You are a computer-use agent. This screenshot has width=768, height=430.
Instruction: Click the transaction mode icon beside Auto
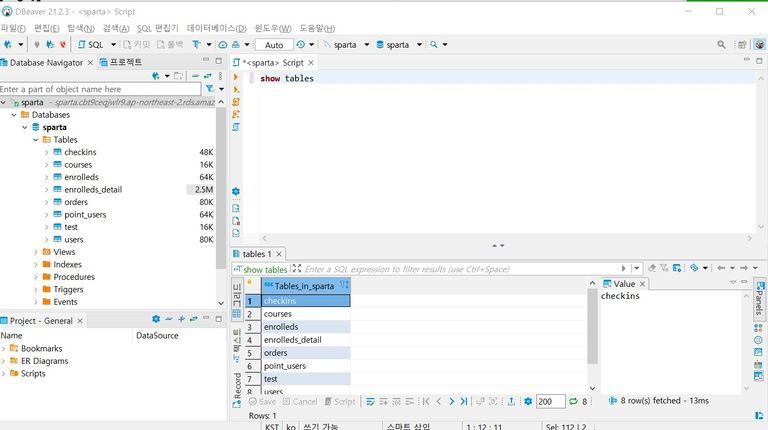pyautogui.click(x=196, y=45)
